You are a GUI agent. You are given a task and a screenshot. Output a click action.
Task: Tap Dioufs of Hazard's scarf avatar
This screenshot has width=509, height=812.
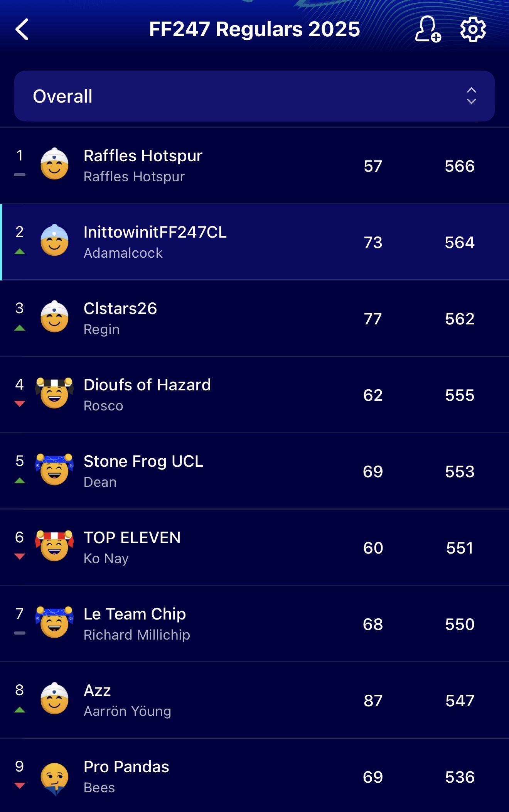pos(54,393)
